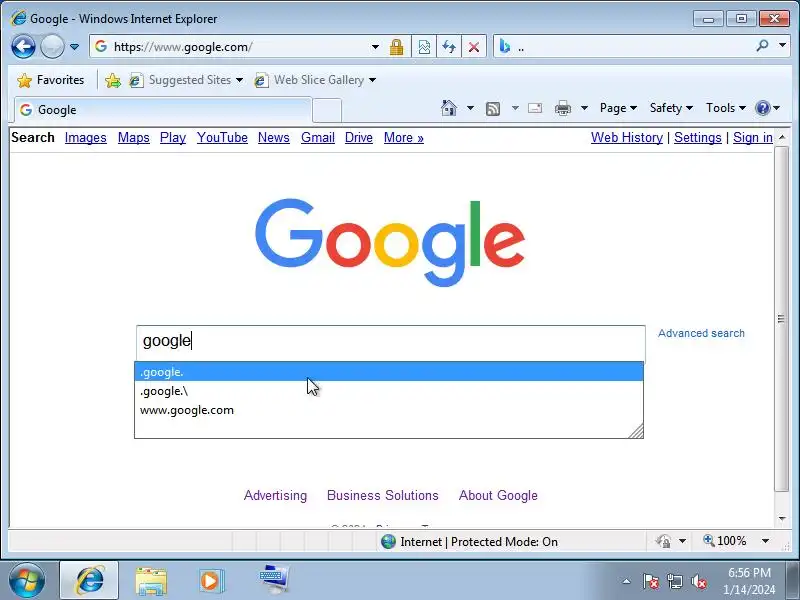This screenshot has height=600, width=800.
Task: Click the RSS Feeds icon
Action: point(493,108)
